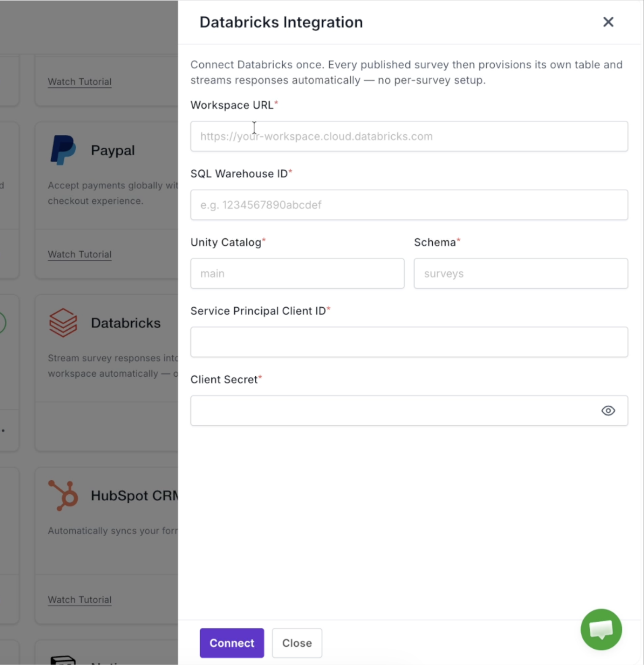
Task: Toggle Client Secret visibility eye icon
Action: [608, 411]
